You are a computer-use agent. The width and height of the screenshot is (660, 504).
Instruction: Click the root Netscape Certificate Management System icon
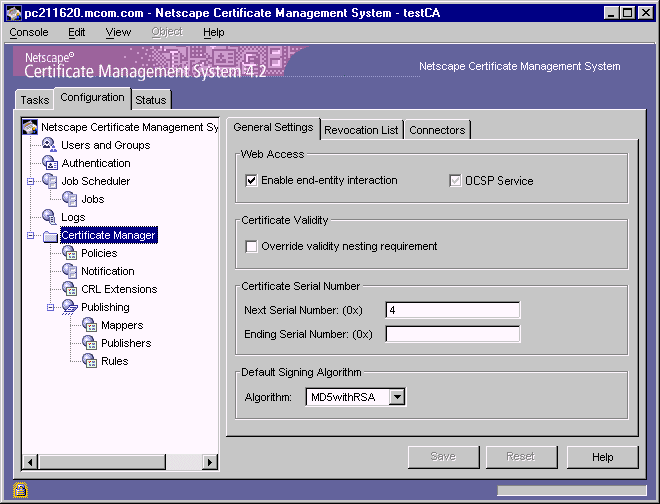30,127
